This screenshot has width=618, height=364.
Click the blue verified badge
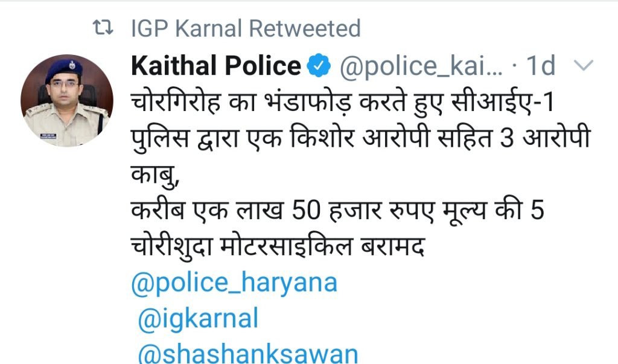[319, 65]
